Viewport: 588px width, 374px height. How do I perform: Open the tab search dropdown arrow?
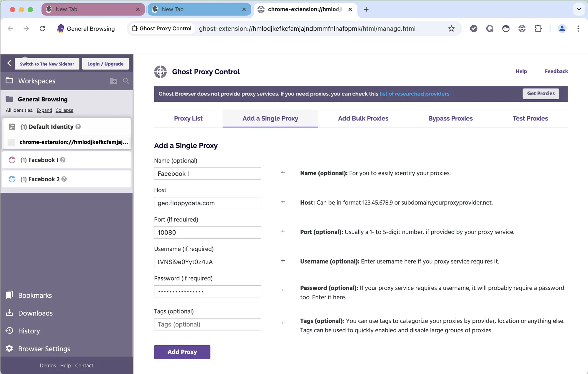(x=579, y=9)
